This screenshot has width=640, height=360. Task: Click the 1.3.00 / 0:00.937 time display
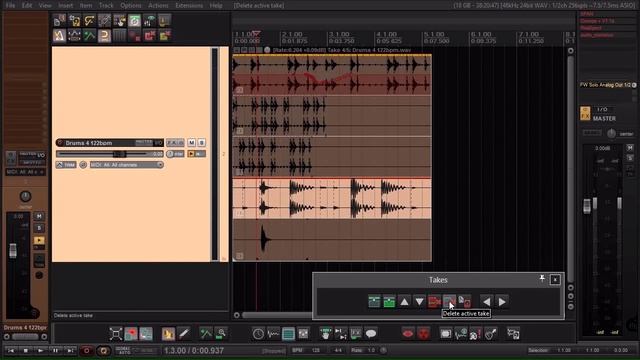(193, 350)
